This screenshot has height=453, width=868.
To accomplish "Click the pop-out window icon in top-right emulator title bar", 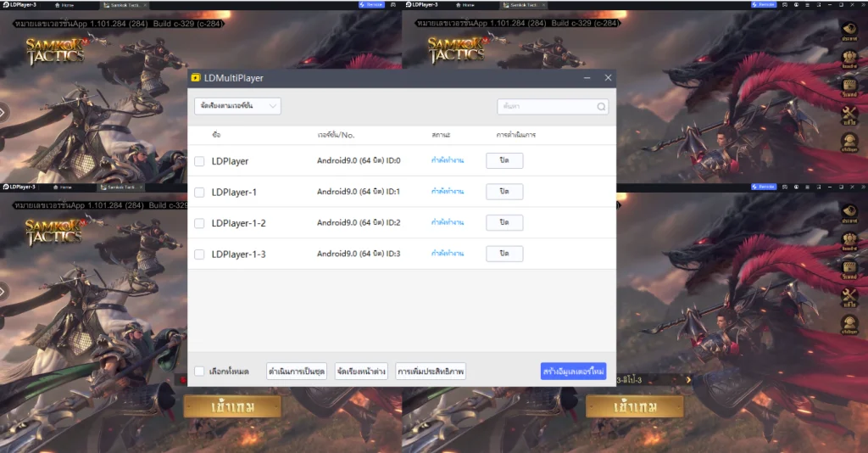I will 819,4.
